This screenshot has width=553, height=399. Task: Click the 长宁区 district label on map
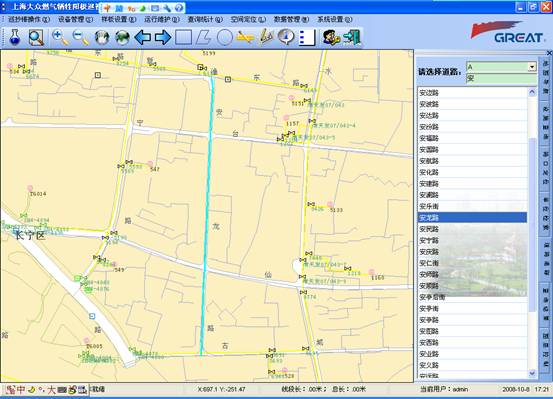[30, 235]
